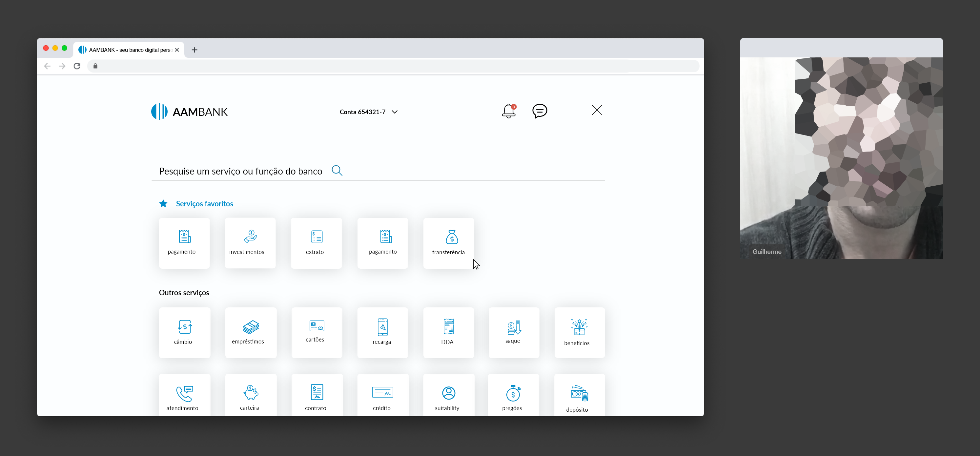The width and height of the screenshot is (980, 456).
Task: Click the Pesquise um serviço search field
Action: 378,171
